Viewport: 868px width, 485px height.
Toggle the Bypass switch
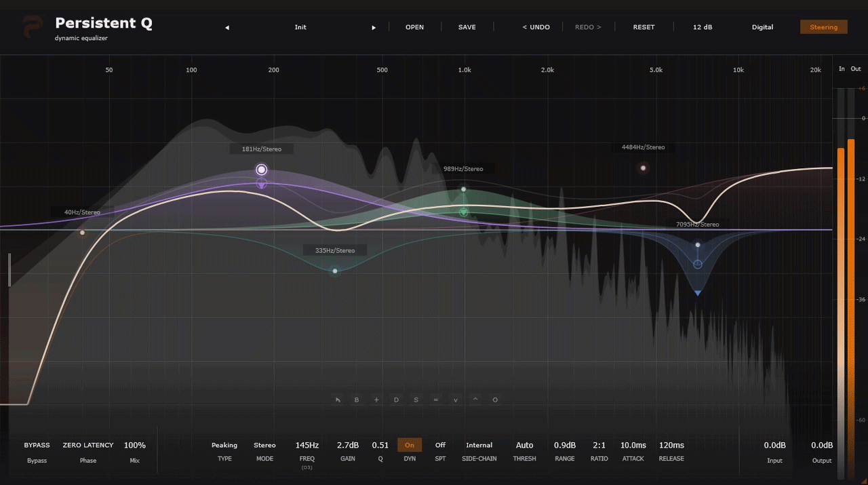[x=37, y=445]
